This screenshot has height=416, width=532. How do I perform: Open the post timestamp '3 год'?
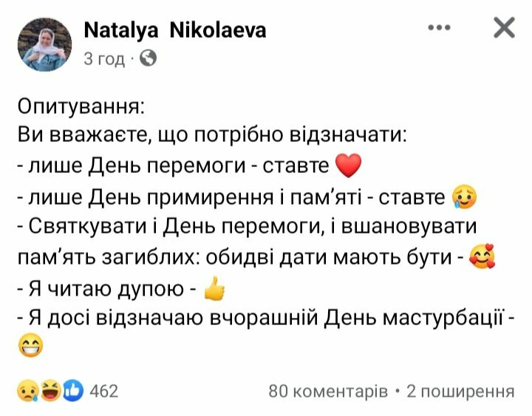(104, 58)
